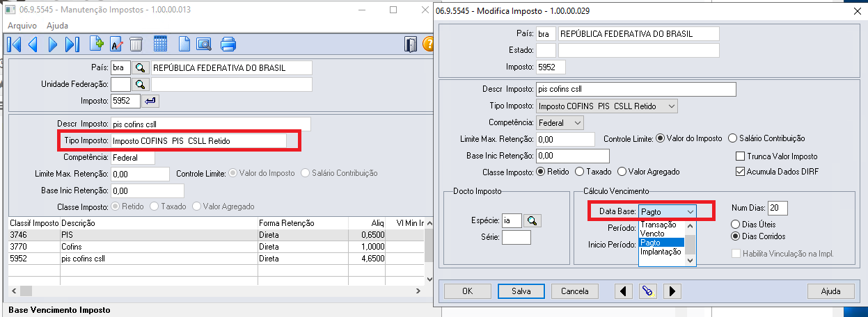
Task: Select table row 3746 PIS
Action: 216,236
